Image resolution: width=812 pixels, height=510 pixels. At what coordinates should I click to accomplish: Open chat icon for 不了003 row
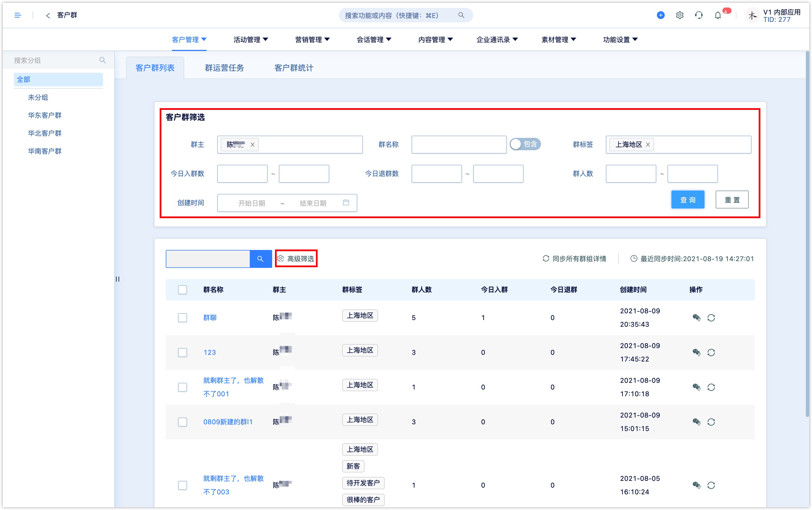[x=696, y=485]
